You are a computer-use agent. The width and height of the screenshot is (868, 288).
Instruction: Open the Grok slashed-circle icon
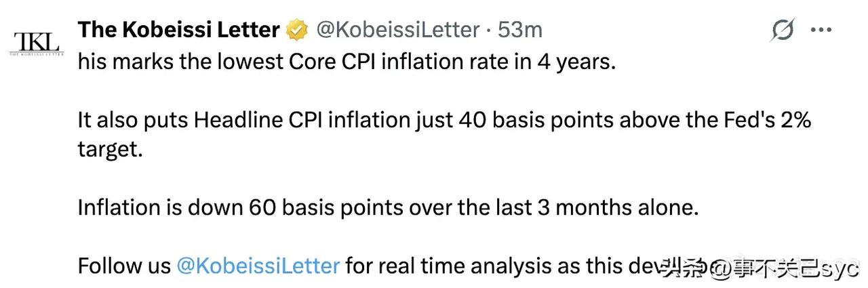point(783,30)
